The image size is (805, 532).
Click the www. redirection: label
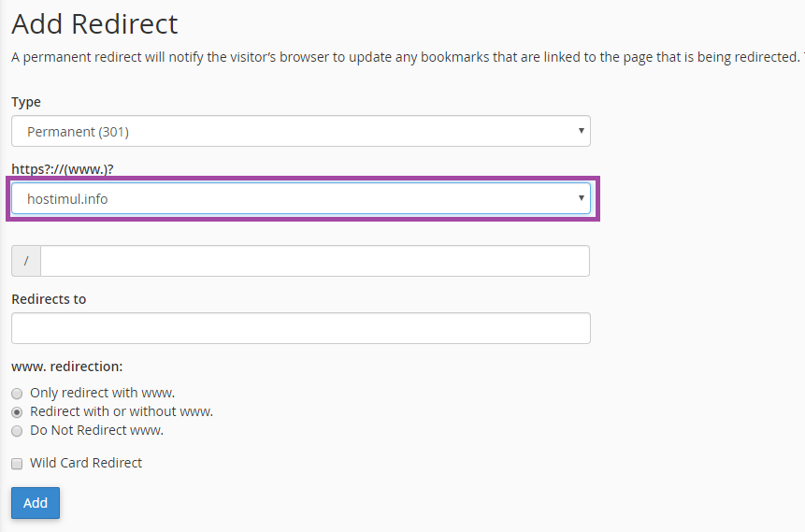67,367
